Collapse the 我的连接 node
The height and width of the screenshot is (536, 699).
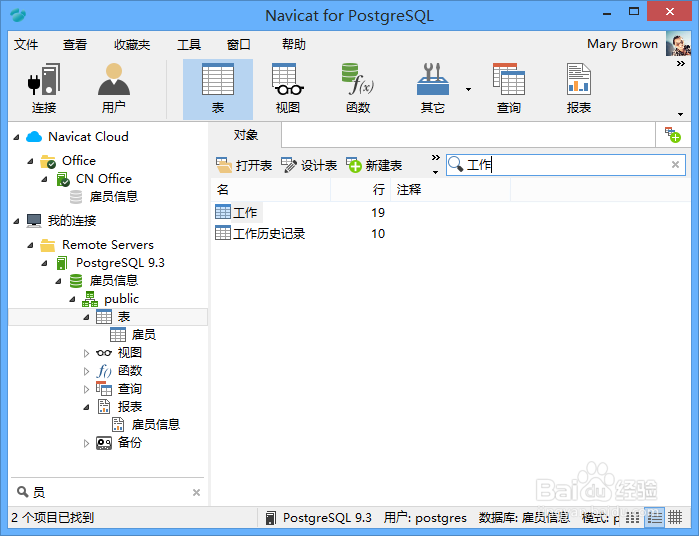coord(16,221)
